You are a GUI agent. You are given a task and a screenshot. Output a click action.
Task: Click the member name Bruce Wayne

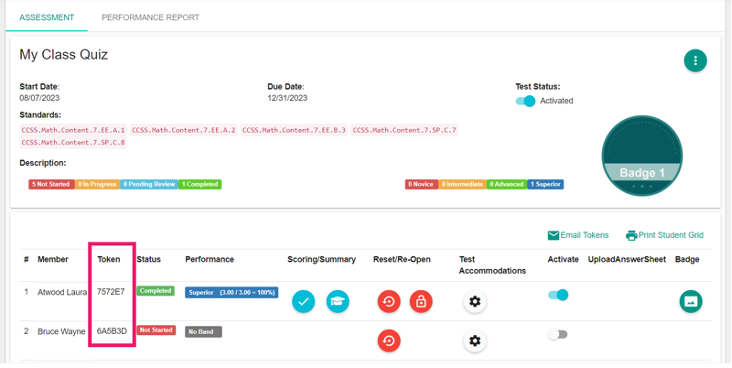tap(61, 331)
